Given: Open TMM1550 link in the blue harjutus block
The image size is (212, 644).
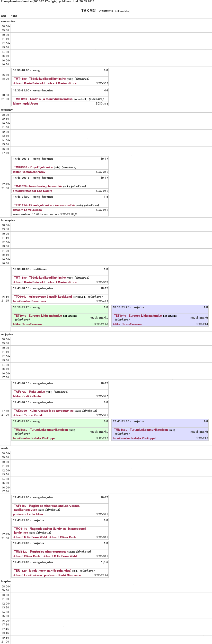Looking at the screenshot, I should pos(141,430).
